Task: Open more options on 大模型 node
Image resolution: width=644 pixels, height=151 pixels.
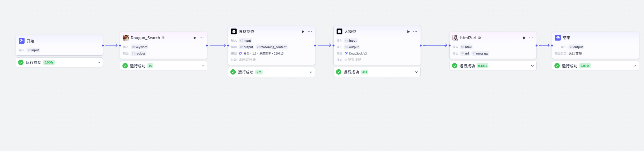Action: point(415,32)
